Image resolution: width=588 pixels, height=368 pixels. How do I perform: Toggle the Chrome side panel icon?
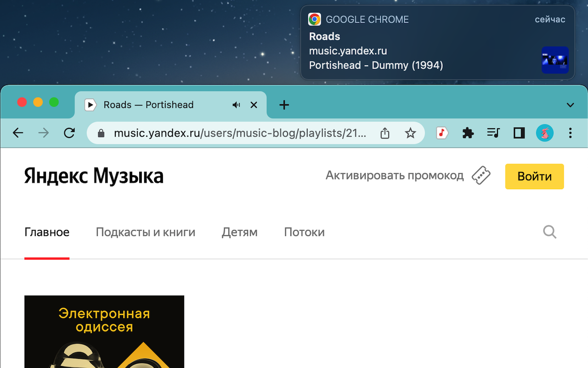519,133
